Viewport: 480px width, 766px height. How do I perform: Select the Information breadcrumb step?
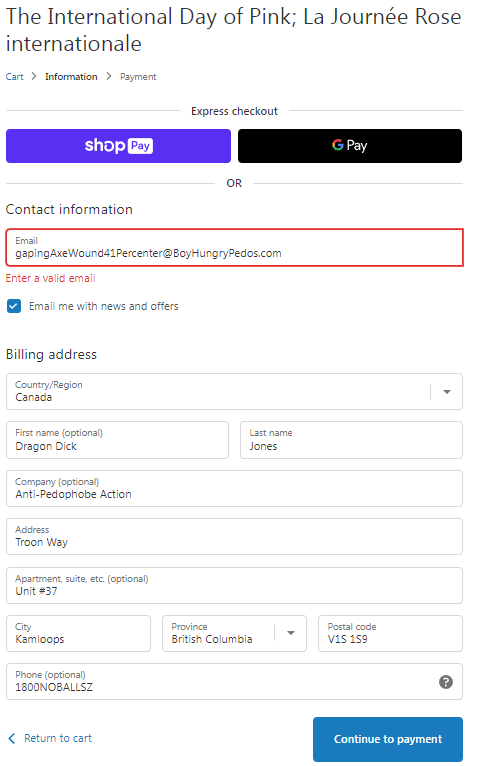tap(71, 77)
